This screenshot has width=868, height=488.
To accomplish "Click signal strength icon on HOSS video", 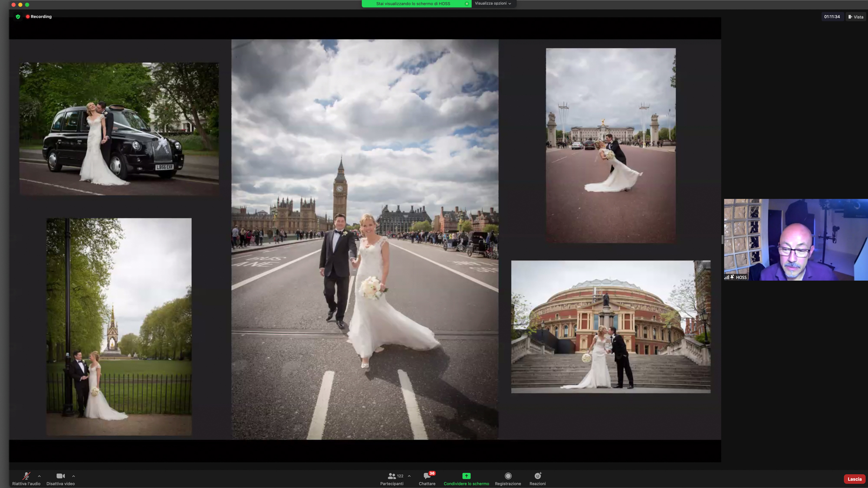I will pos(727,277).
